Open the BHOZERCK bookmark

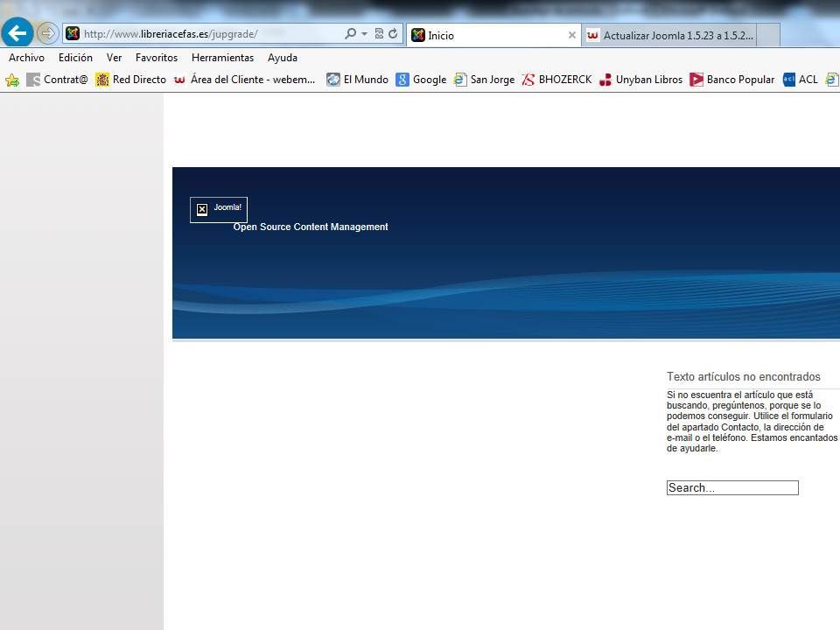pyautogui.click(x=556, y=80)
